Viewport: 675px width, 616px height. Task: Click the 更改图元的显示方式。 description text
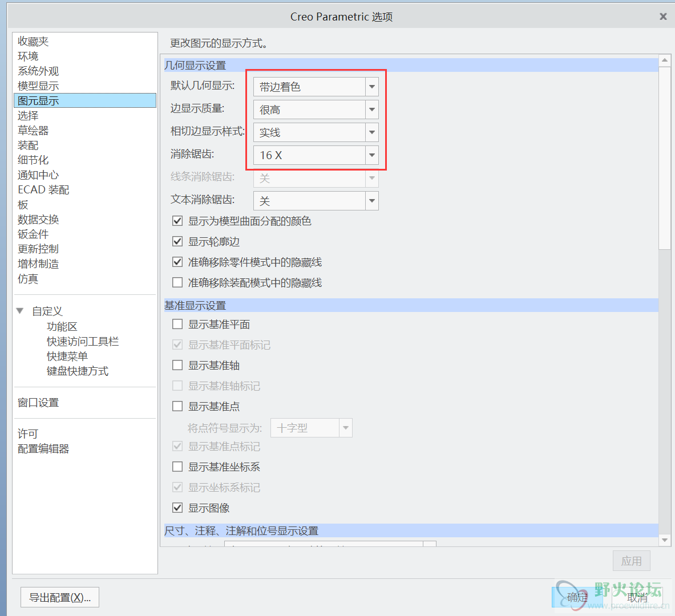pos(219,43)
